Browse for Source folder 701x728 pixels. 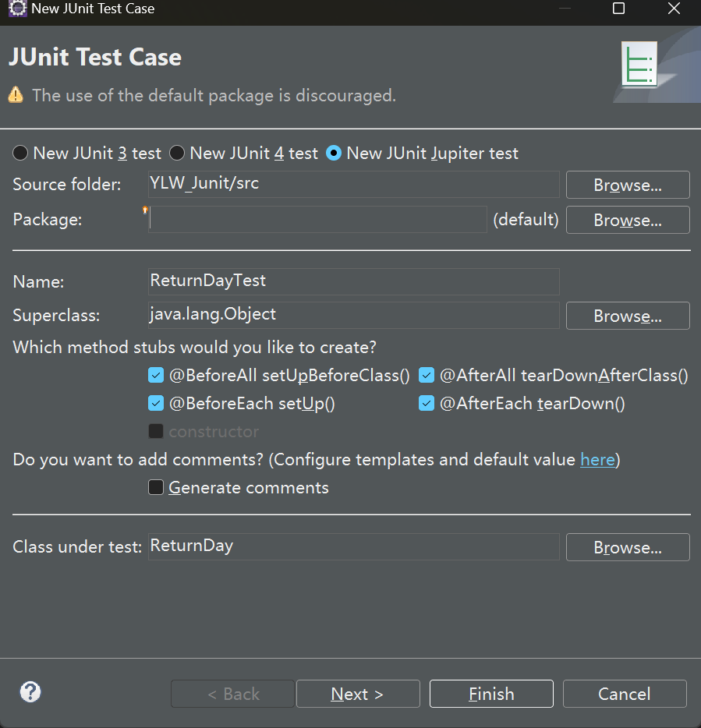628,185
